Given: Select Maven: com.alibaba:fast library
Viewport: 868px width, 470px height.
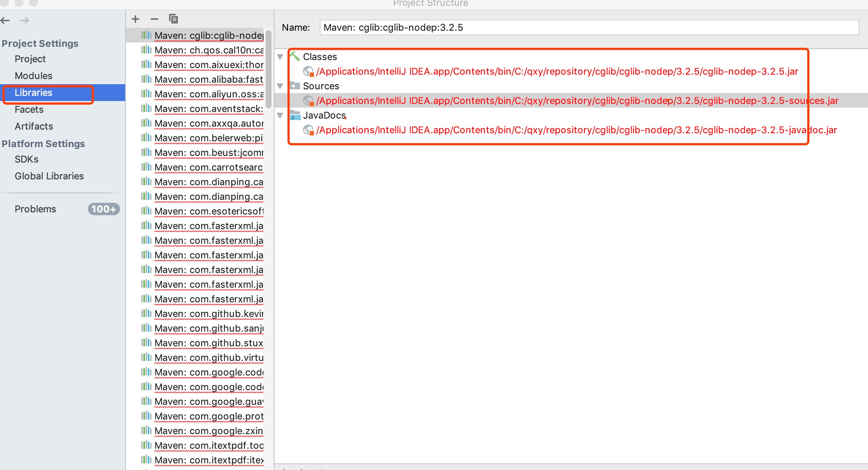Looking at the screenshot, I should (209, 79).
